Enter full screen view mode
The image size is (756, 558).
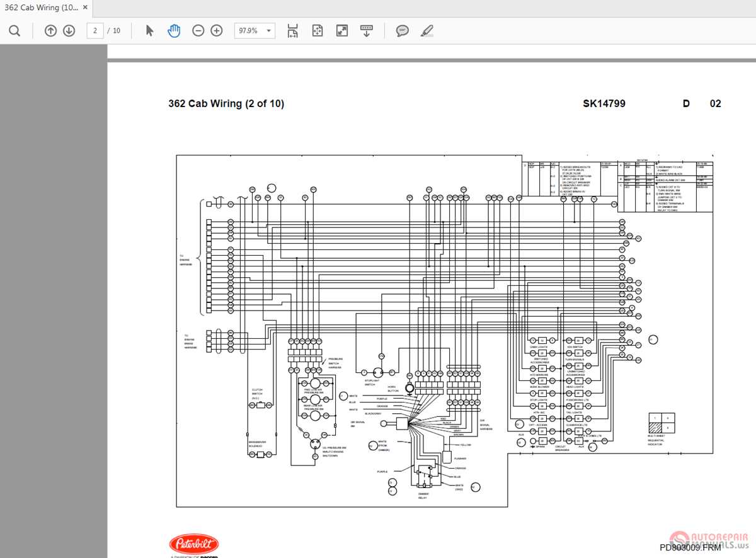click(x=342, y=30)
